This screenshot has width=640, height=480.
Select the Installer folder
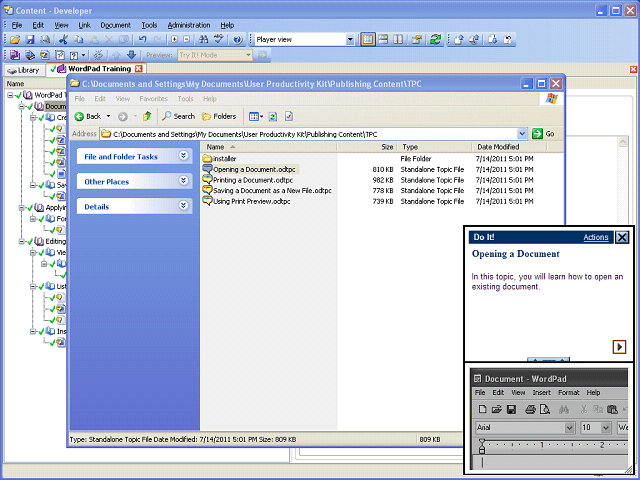[x=220, y=159]
